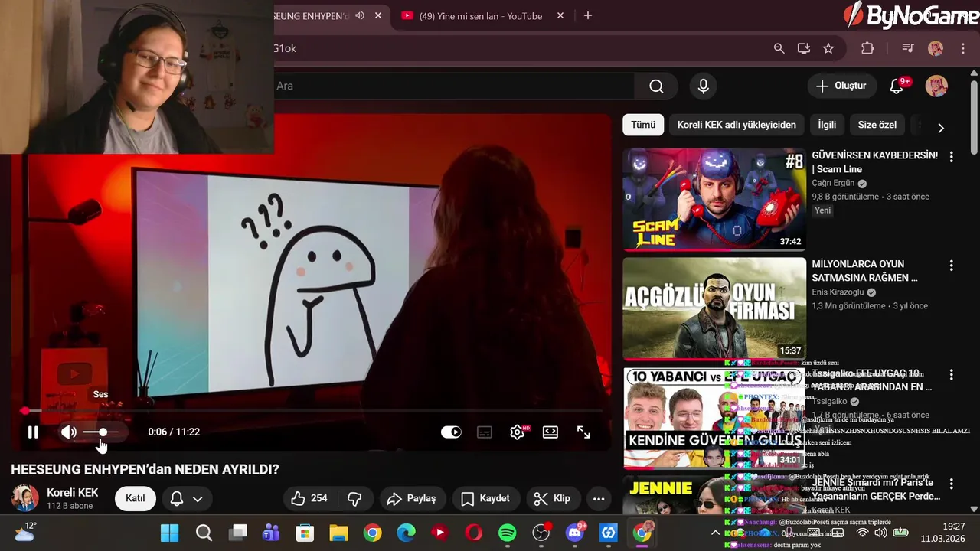Click the Oluştur create button
The image size is (980, 551).
841,86
